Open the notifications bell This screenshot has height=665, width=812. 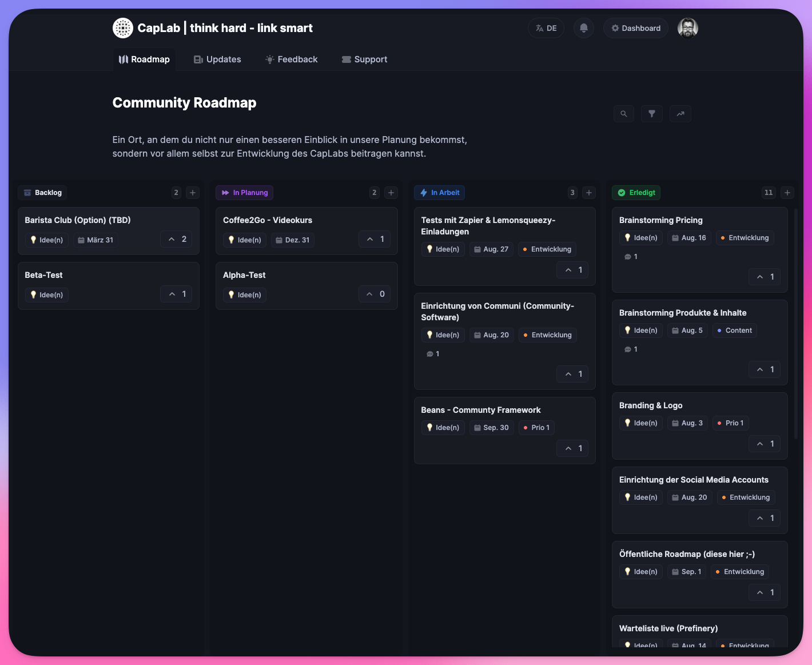[584, 28]
